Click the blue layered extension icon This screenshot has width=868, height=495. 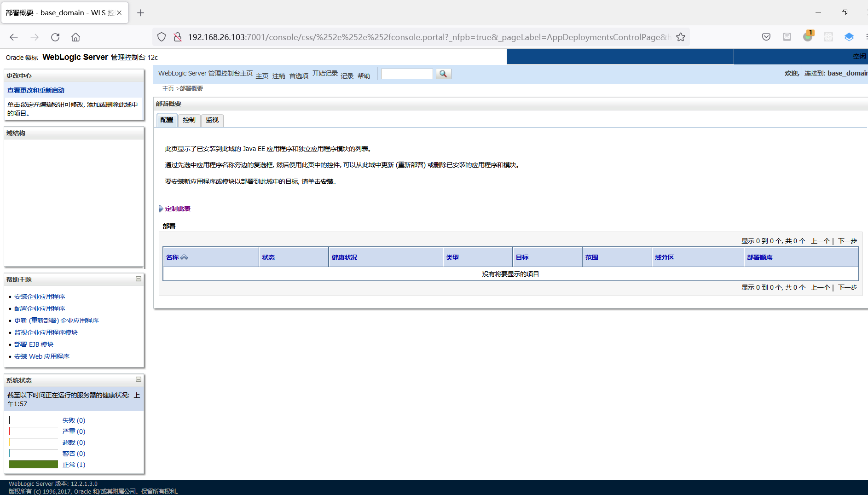[x=849, y=37]
